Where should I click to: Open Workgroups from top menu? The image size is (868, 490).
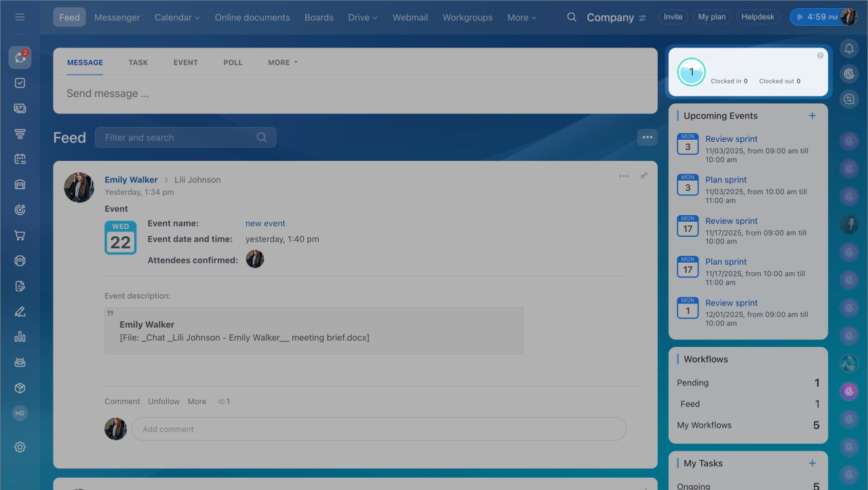point(467,17)
